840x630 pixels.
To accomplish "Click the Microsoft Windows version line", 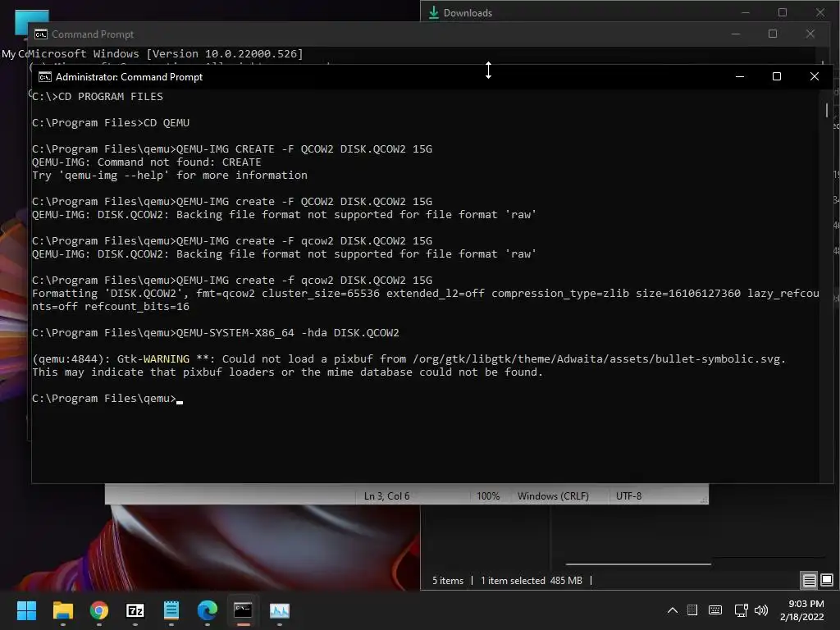I will click(x=166, y=53).
